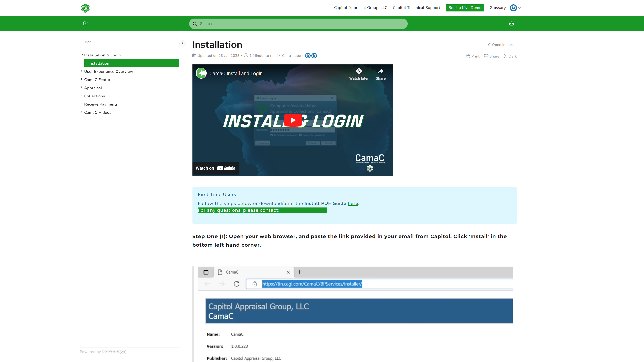
Task: Click Watch on YouTube
Action: (x=216, y=168)
